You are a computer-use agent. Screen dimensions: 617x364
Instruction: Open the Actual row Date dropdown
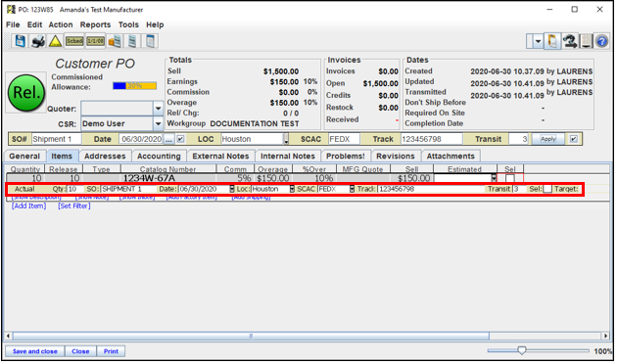(x=232, y=189)
